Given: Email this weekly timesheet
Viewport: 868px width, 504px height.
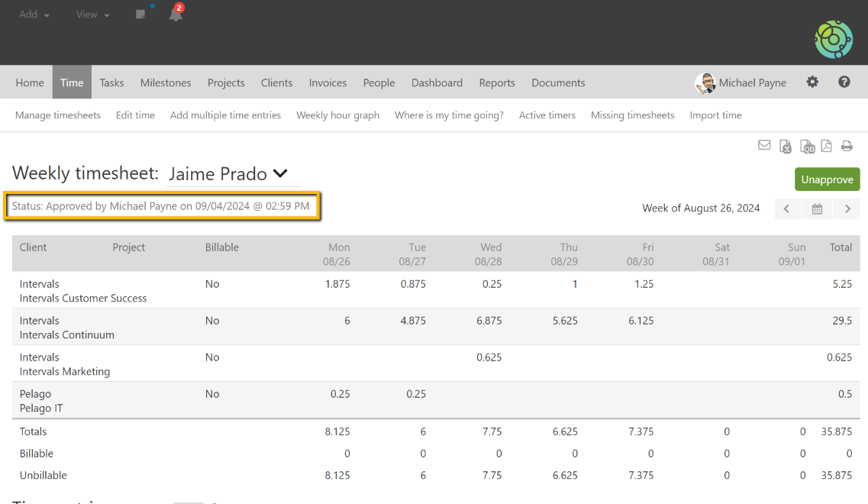Looking at the screenshot, I should click(764, 145).
